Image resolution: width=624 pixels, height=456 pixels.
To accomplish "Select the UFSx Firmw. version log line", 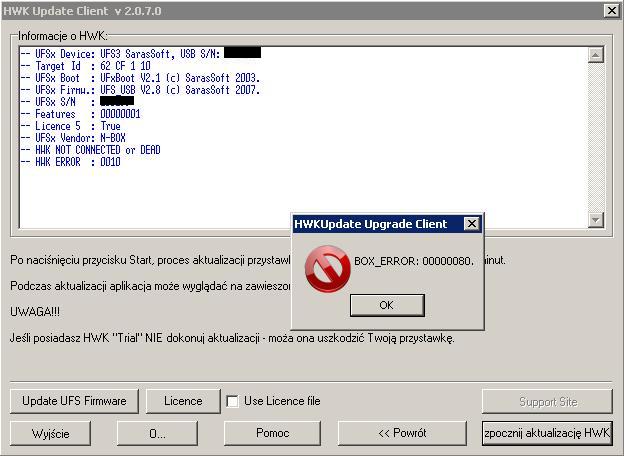I will point(140,90).
